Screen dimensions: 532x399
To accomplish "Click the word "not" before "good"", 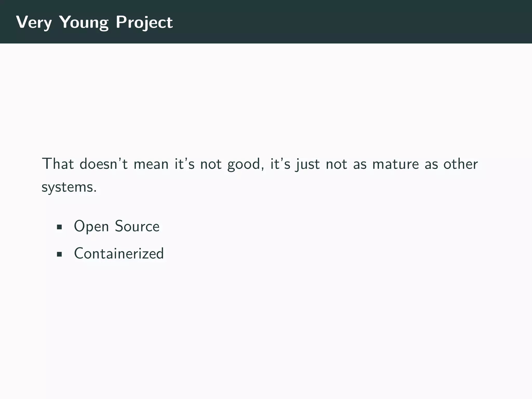I will 211,164.
